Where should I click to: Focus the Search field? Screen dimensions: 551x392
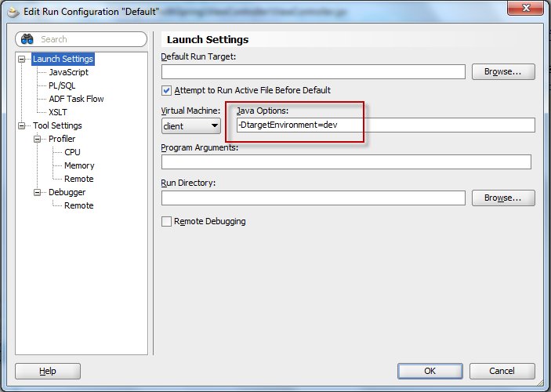click(82, 39)
